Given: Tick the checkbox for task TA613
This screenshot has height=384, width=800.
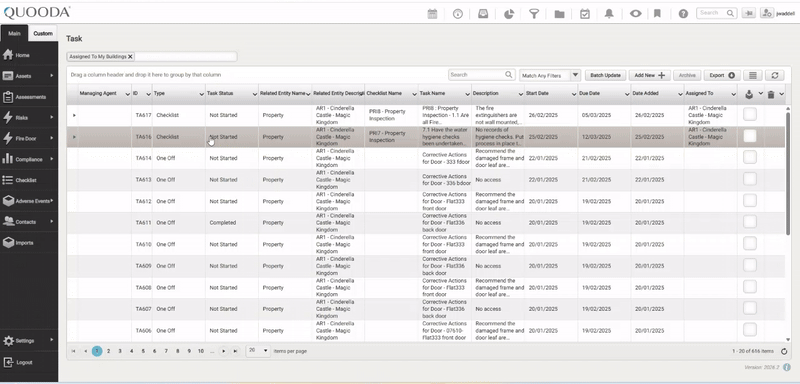Looking at the screenshot, I should [x=749, y=179].
